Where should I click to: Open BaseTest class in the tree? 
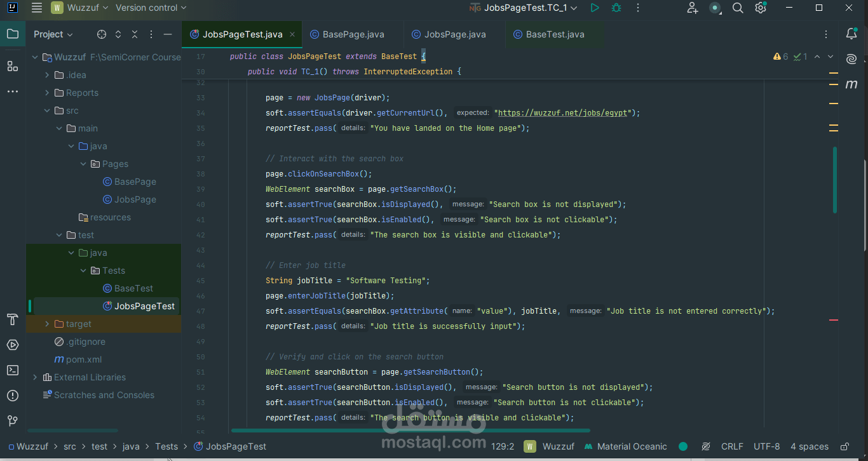tap(128, 288)
